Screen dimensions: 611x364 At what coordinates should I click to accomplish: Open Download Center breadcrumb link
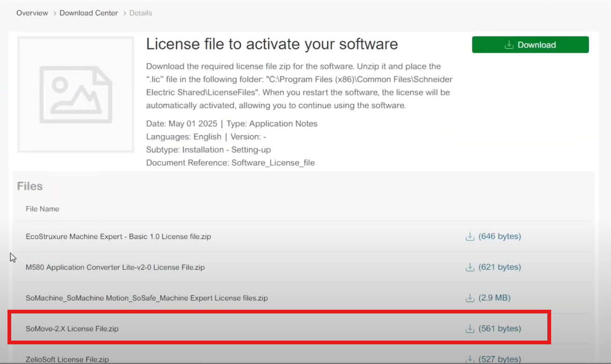pyautogui.click(x=88, y=13)
